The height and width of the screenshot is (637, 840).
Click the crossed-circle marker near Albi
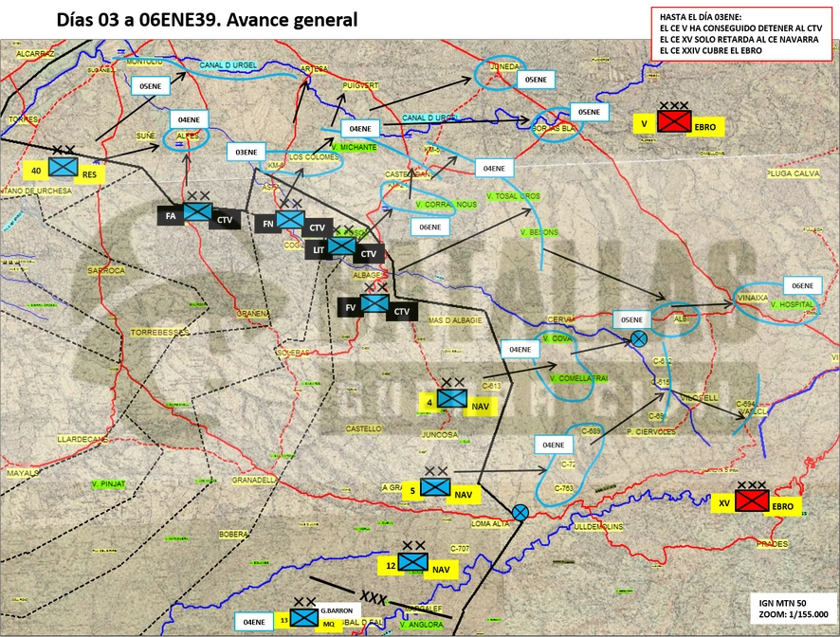(x=639, y=338)
